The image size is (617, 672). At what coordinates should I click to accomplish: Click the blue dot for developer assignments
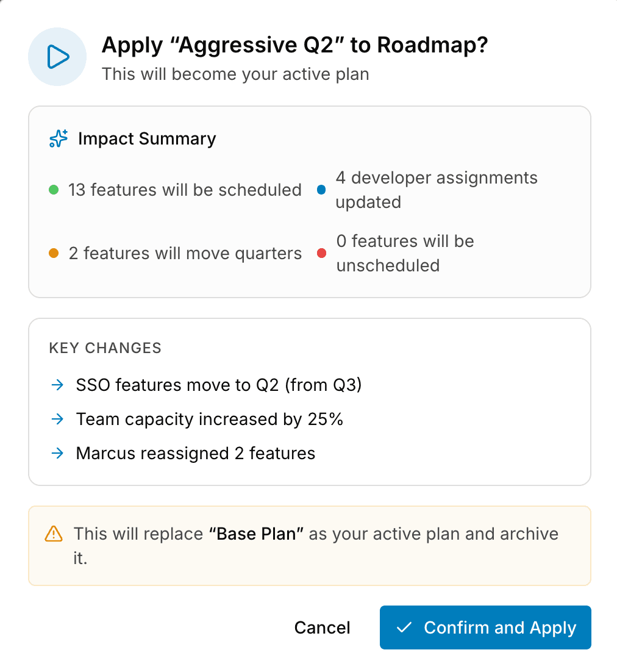pyautogui.click(x=321, y=190)
